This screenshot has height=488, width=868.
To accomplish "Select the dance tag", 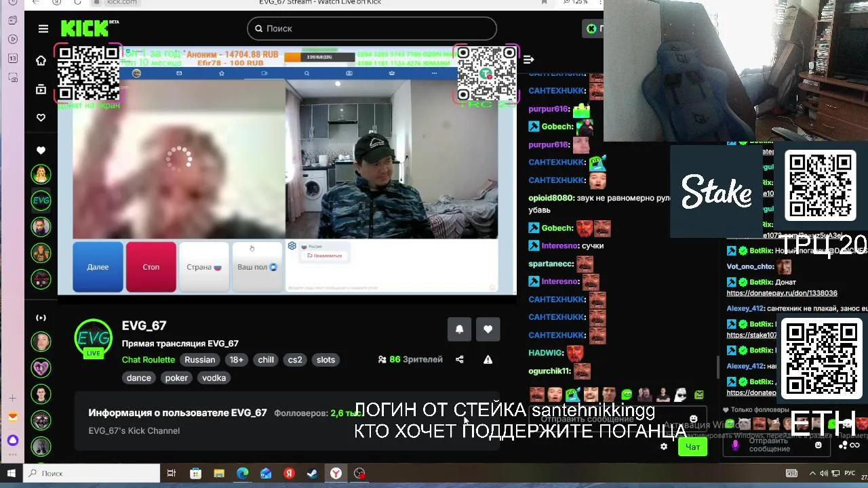I will tap(139, 378).
